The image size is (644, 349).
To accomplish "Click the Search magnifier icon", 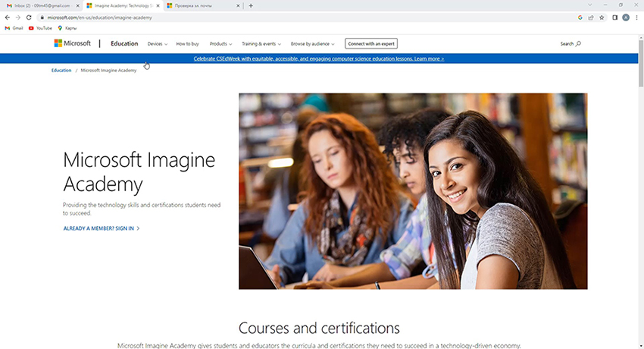I will coord(578,43).
